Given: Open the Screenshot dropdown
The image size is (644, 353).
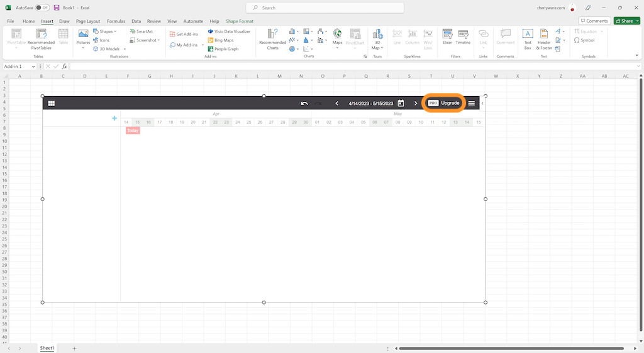Looking at the screenshot, I should pyautogui.click(x=148, y=40).
